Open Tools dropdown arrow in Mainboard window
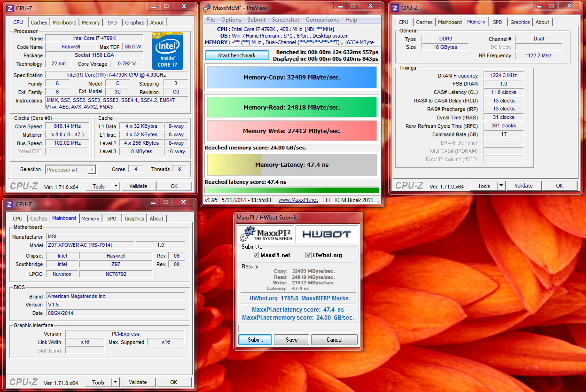 [115, 382]
